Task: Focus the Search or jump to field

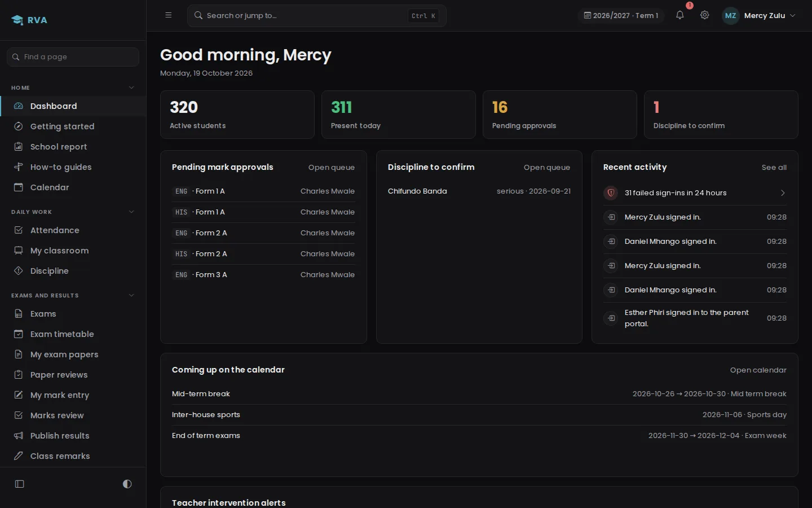Action: tap(317, 16)
